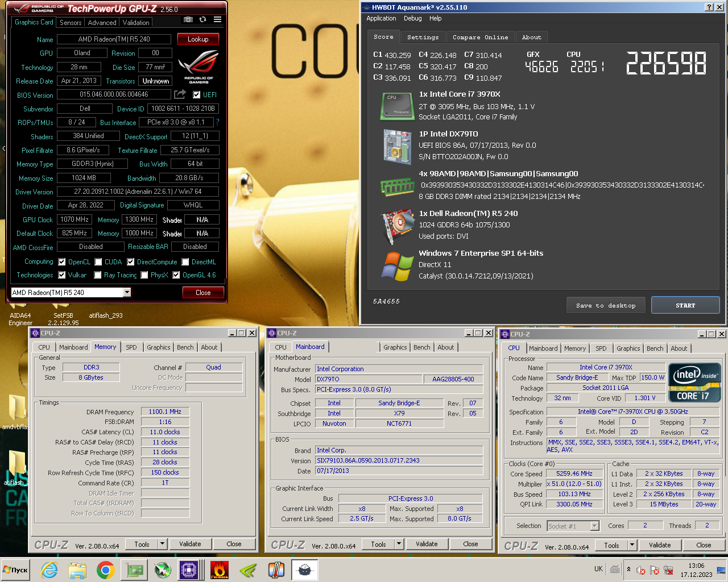The image size is (728, 582).
Task: Switch to CPU-Z purple chip taskbar icon
Action: (x=188, y=569)
